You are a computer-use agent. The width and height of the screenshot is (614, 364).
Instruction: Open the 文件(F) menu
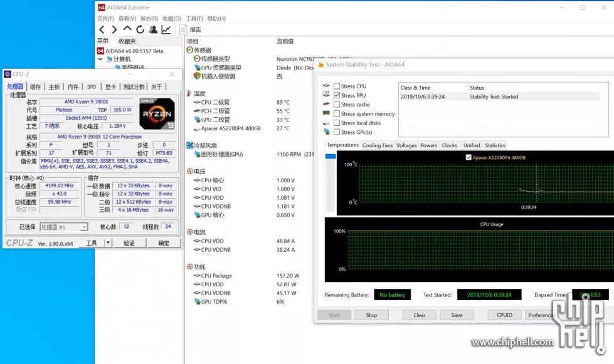105,18
